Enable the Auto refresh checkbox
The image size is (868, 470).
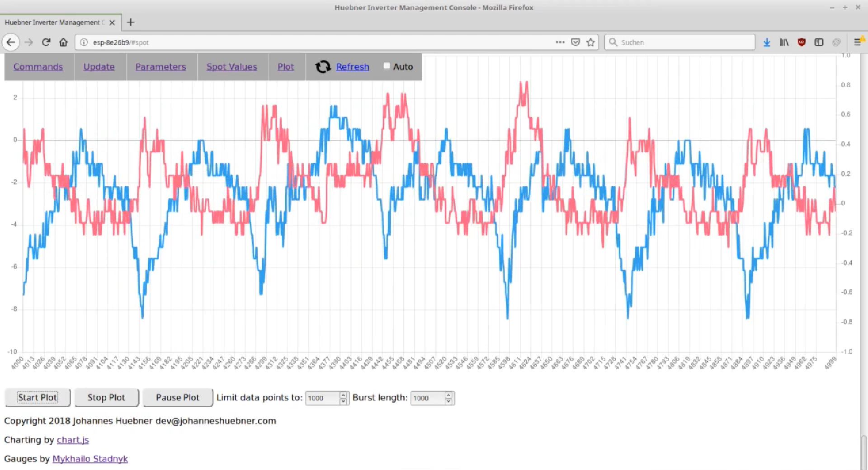coord(387,66)
